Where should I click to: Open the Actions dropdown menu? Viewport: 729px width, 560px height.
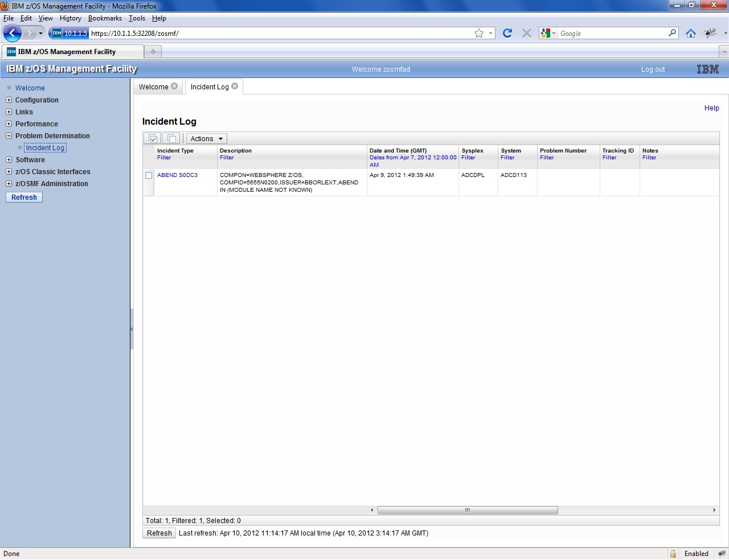[x=207, y=139]
